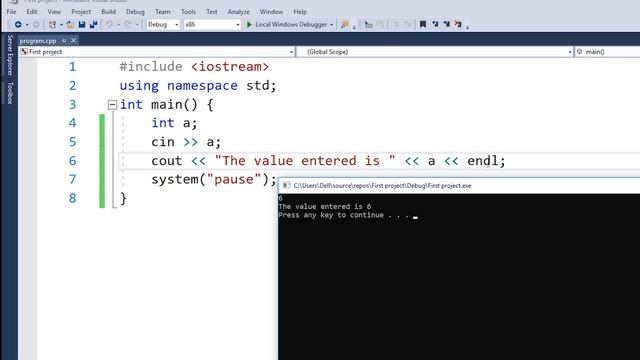This screenshot has height=360, width=640.
Task: Click the Increase Indent toolbar icon
Action: click(x=380, y=24)
